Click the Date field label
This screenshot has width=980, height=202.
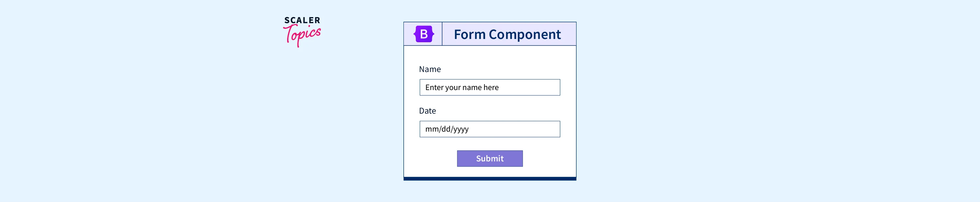[427, 111]
